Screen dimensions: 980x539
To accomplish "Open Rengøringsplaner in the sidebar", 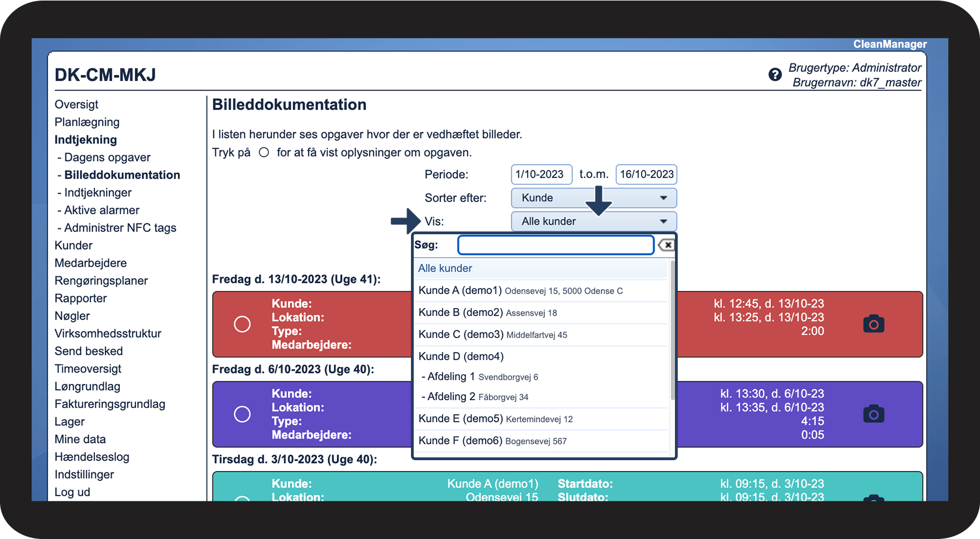I will point(101,281).
